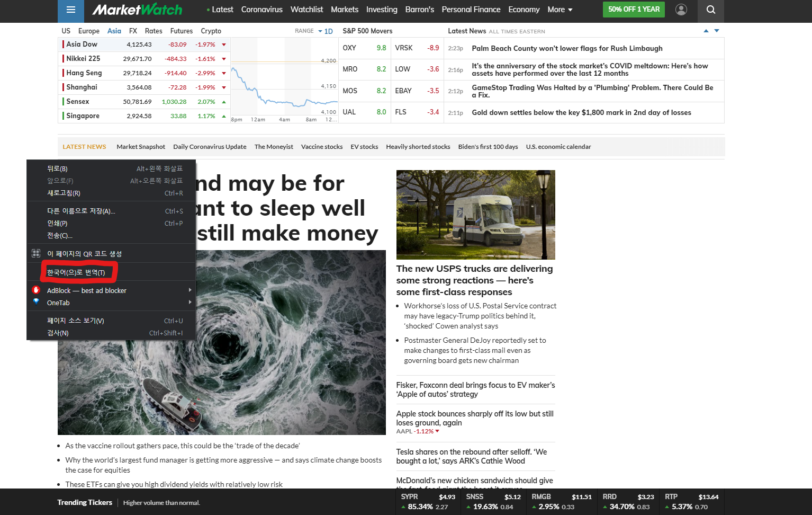Open the whirlpool boat article image

coord(222,342)
